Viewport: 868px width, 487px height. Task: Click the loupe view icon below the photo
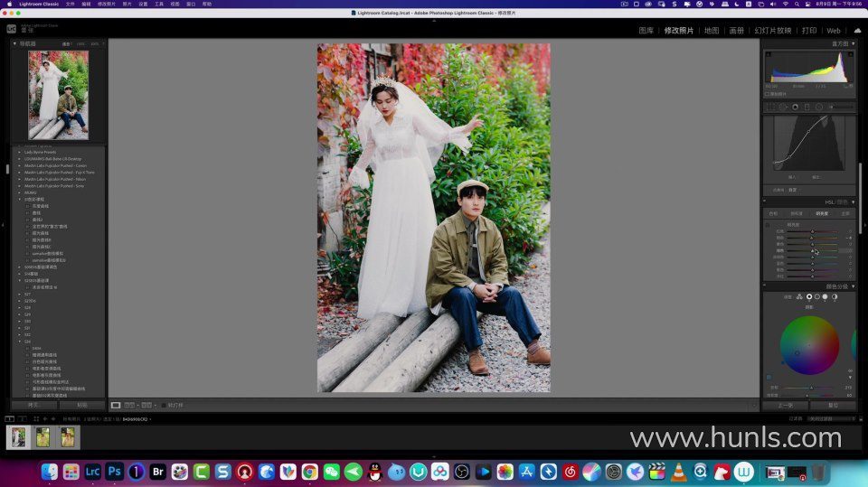point(116,406)
